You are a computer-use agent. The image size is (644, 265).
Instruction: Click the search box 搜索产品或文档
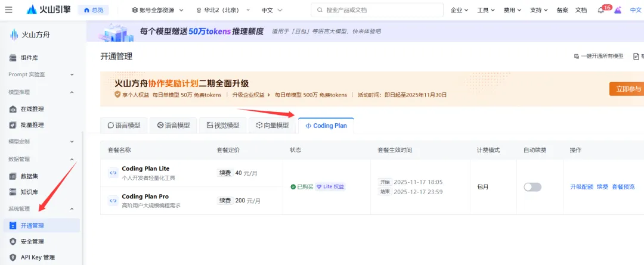(x=377, y=10)
